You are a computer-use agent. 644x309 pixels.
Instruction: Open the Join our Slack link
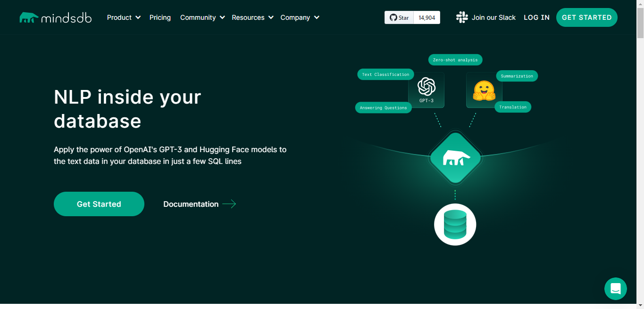tap(493, 17)
